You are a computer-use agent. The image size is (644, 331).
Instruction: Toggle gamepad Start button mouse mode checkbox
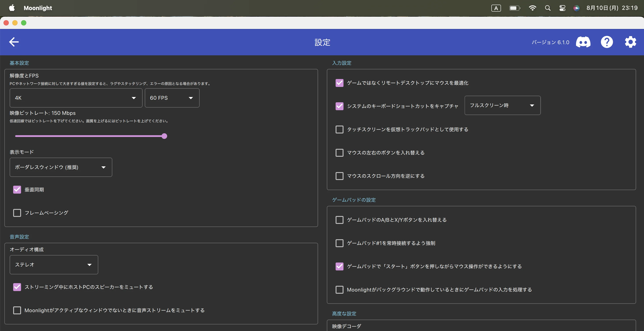pyautogui.click(x=339, y=266)
